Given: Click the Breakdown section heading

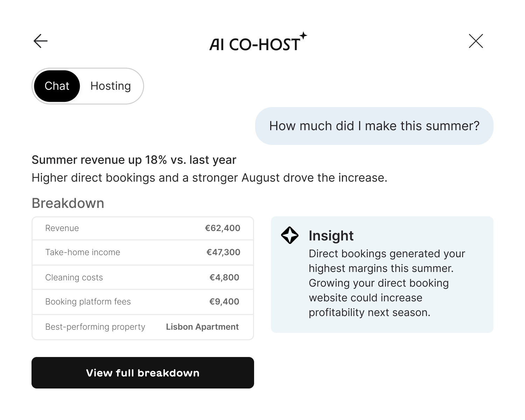Looking at the screenshot, I should click(68, 203).
